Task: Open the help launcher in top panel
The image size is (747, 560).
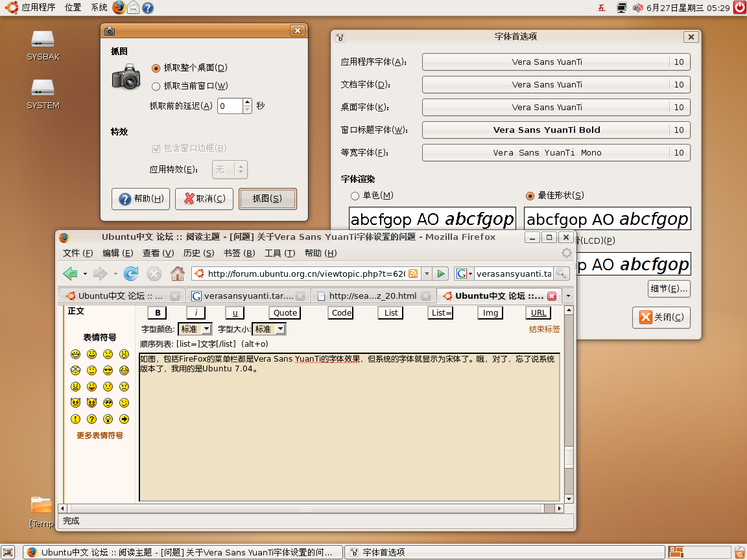Action: coord(148,8)
